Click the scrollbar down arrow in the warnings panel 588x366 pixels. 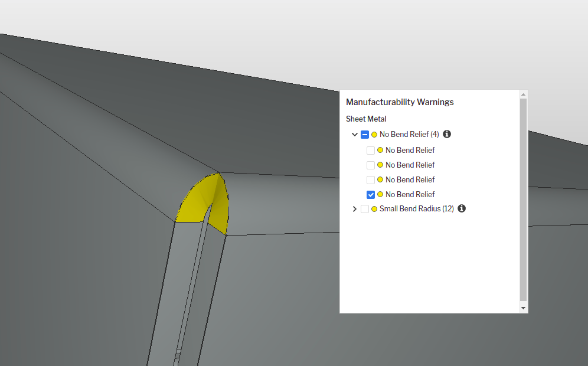pyautogui.click(x=523, y=308)
